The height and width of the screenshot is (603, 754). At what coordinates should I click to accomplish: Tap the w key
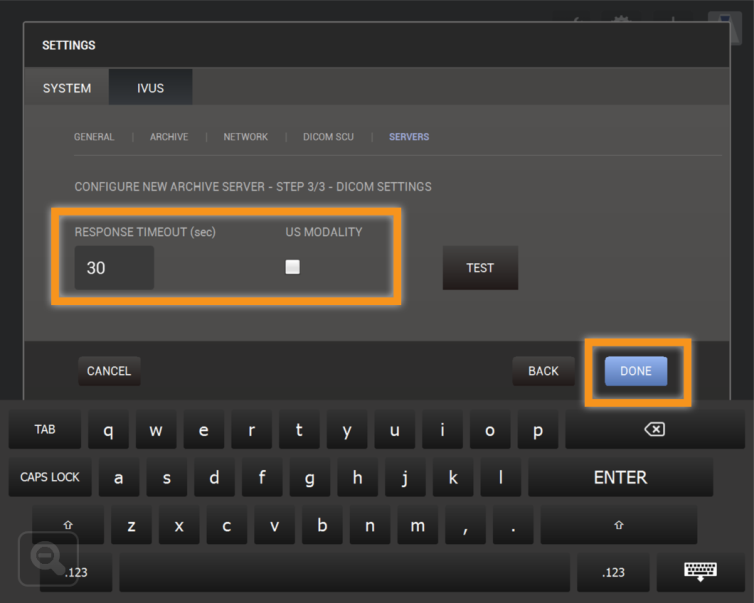tap(156, 429)
